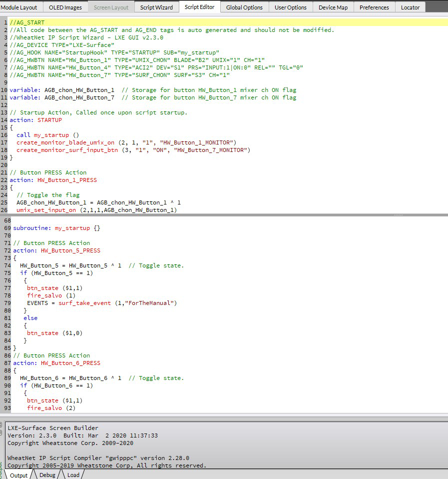This screenshot has height=479, width=448.
Task: Select the Output tab at bottom
Action: (19, 475)
